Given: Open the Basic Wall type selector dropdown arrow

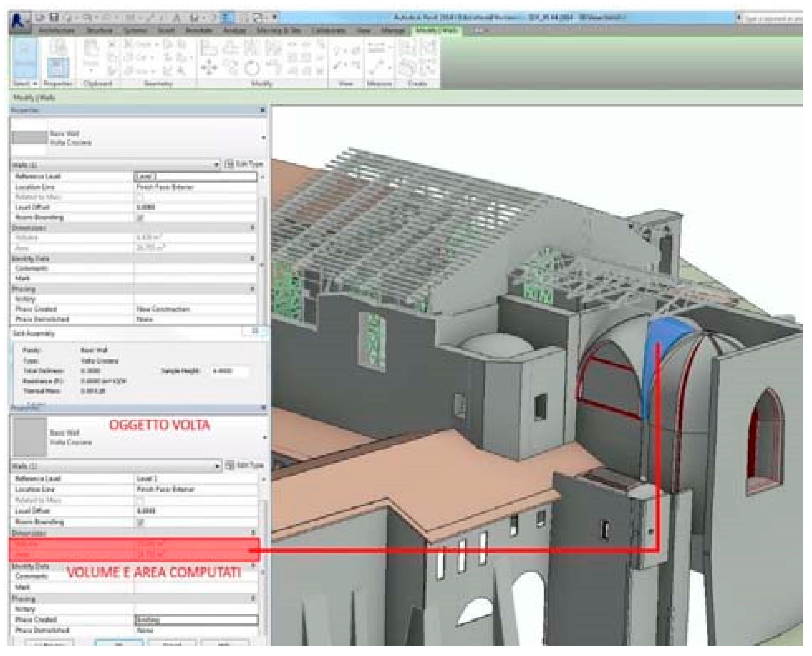Looking at the screenshot, I should pos(263,138).
